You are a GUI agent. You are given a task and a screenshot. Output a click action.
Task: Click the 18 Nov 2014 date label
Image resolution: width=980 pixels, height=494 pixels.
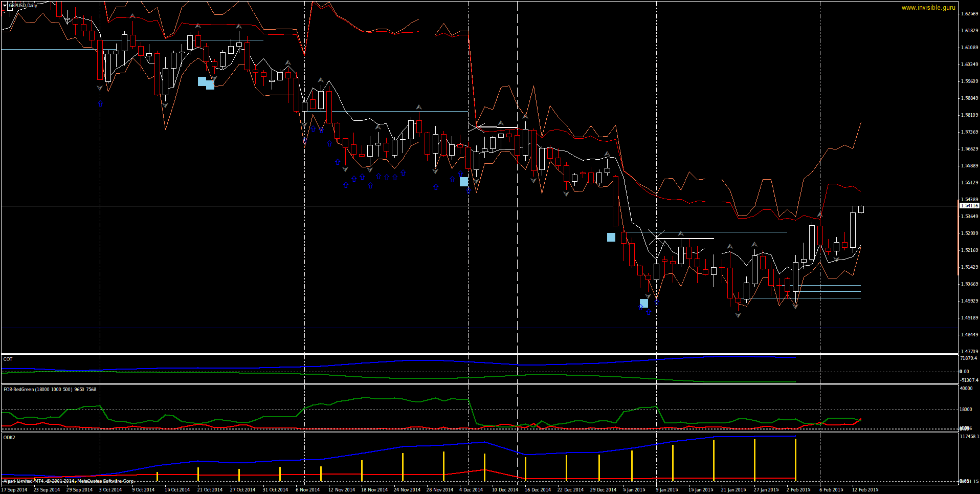[374, 490]
